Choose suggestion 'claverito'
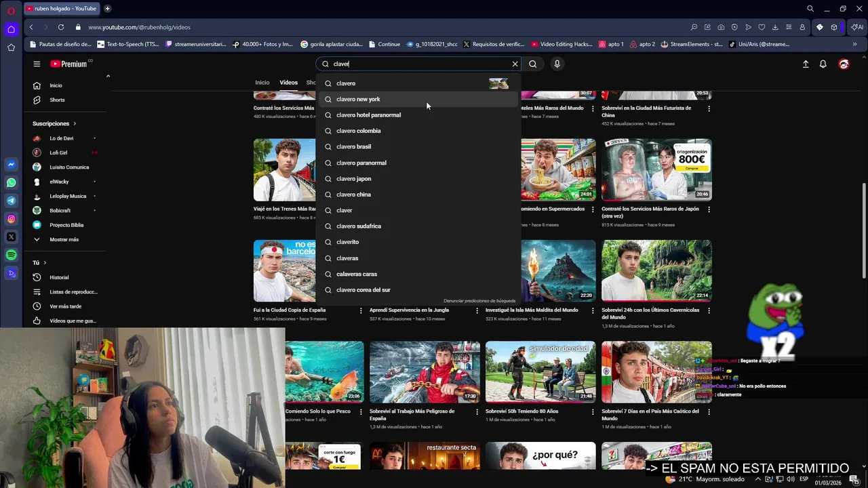The height and width of the screenshot is (488, 868). coord(418,242)
